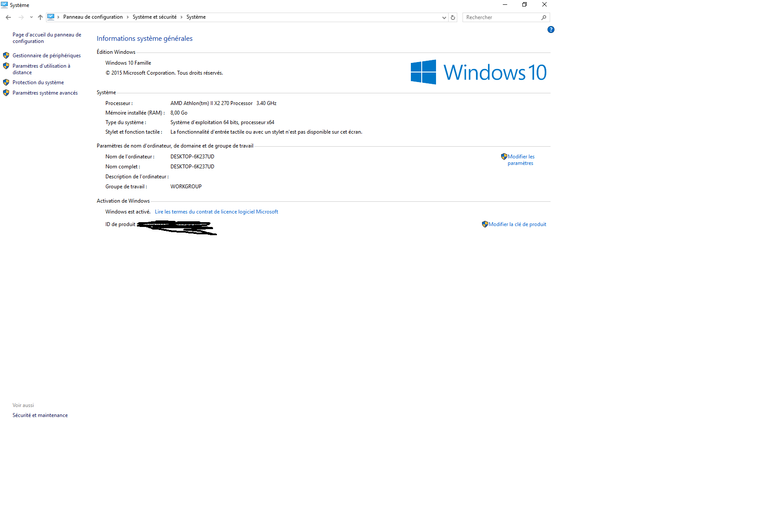Click DESKTOP-6K237UD beside Nom complet
Screen dimensions: 774x532
(192, 167)
